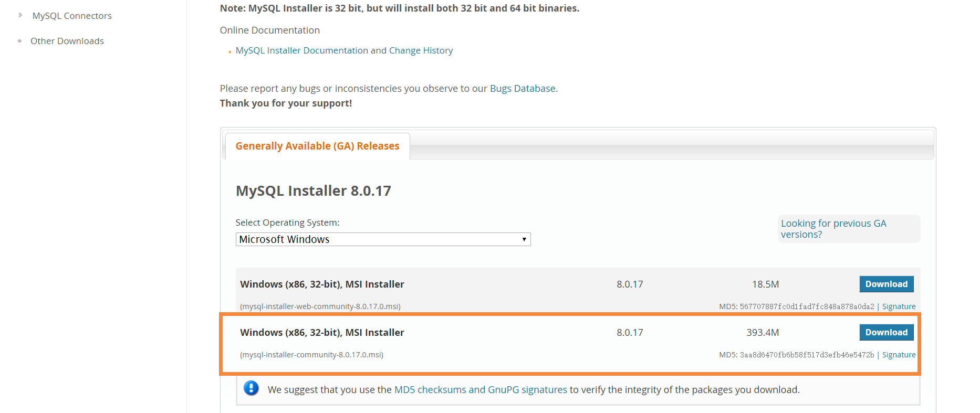Screen dimensions: 980x413
Task: Click 8.0.17 version in the 393.4M row
Action: 630,332
